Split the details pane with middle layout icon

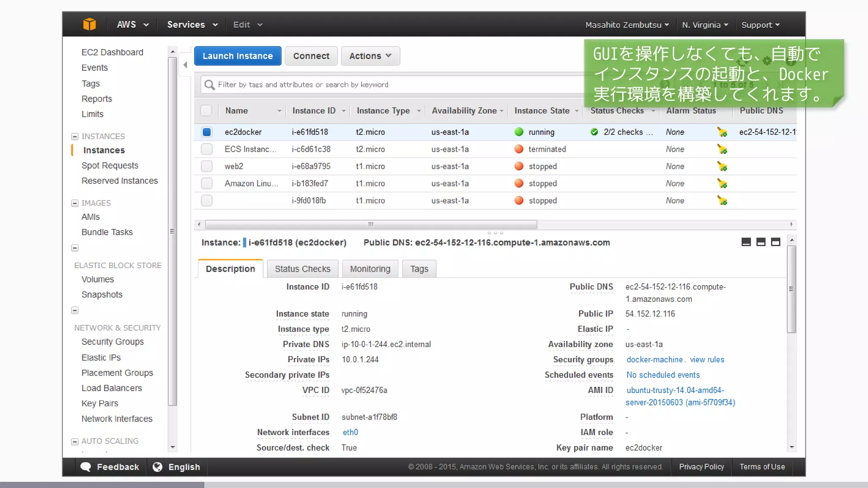[x=761, y=242]
